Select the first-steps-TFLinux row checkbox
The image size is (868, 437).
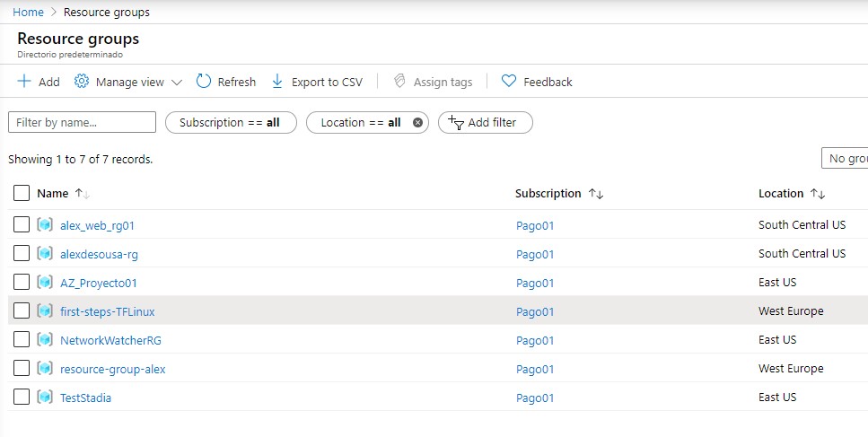pyautogui.click(x=22, y=311)
